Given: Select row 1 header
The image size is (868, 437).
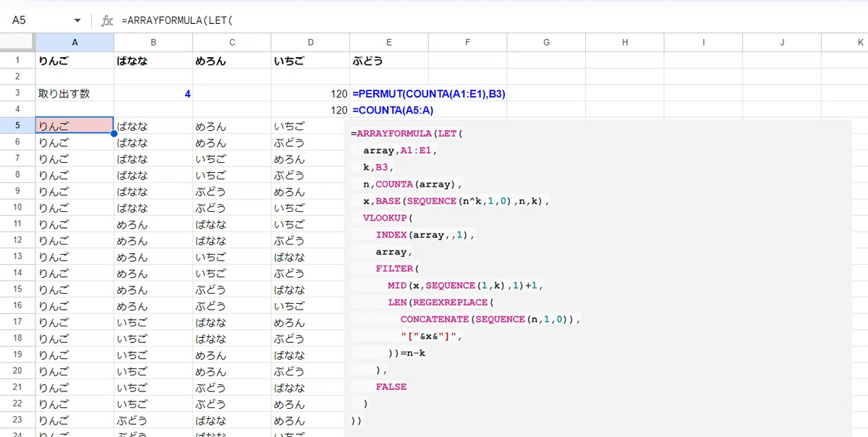Looking at the screenshot, I should tap(17, 61).
